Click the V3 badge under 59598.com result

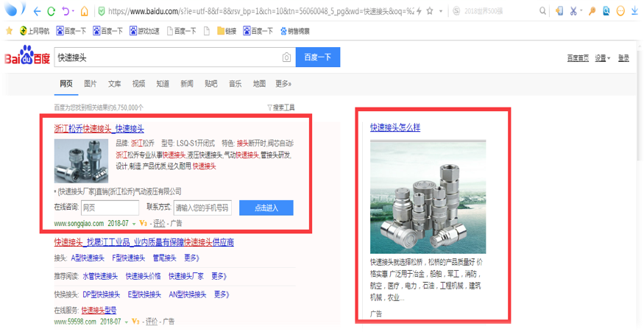pos(135,321)
